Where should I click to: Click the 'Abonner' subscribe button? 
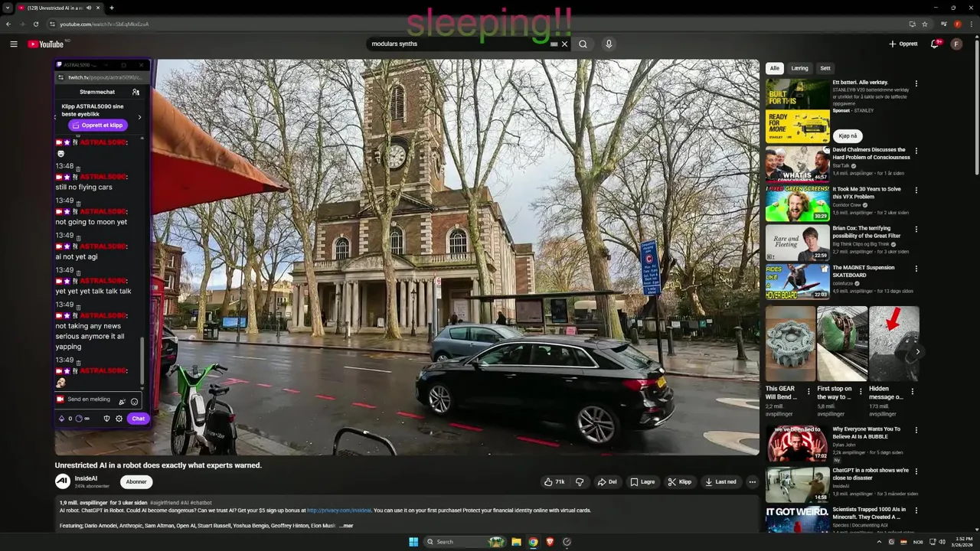point(136,482)
